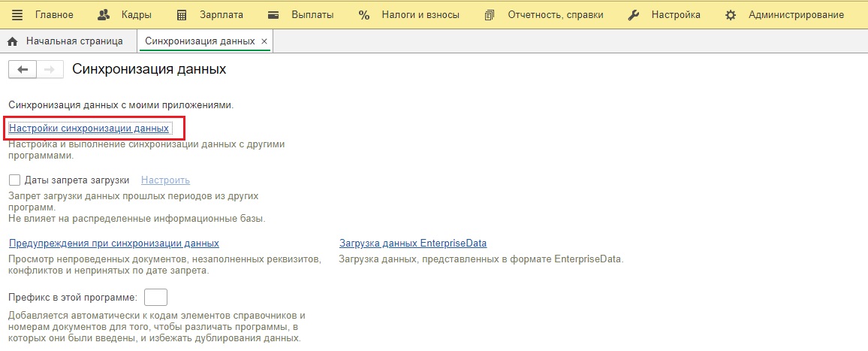
Task: Click the hamburger icon beside Главное
Action: click(18, 15)
